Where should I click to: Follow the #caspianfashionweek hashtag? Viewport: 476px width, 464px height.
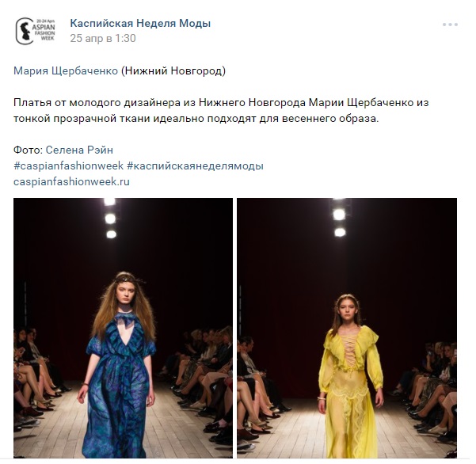(69, 166)
